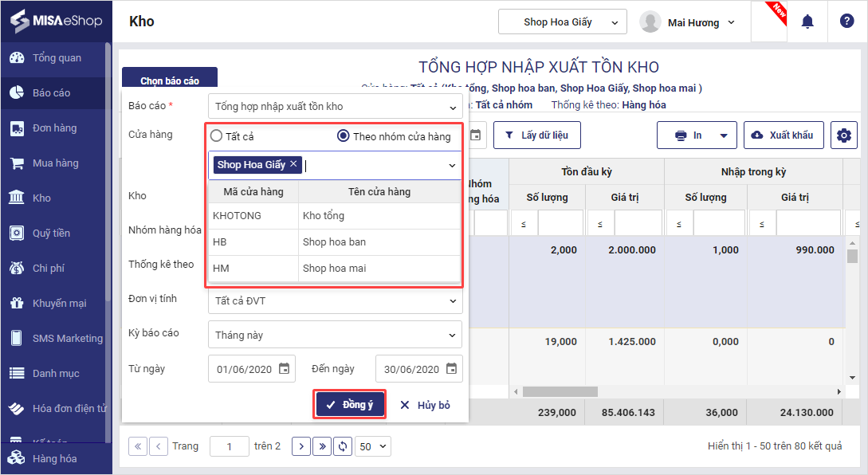Click the Xuất khẩu export button
This screenshot has width=868, height=475.
pyautogui.click(x=784, y=135)
